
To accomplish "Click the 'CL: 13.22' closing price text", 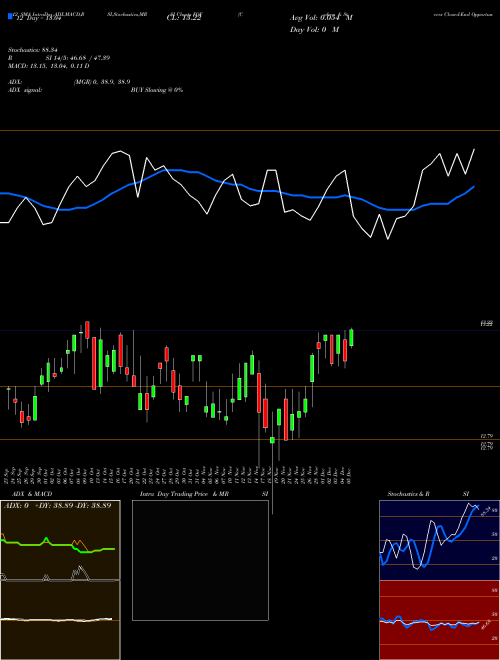I will (184, 18).
